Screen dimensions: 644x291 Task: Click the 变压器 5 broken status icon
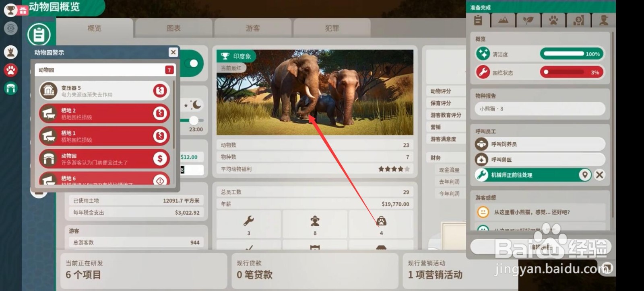point(160,91)
